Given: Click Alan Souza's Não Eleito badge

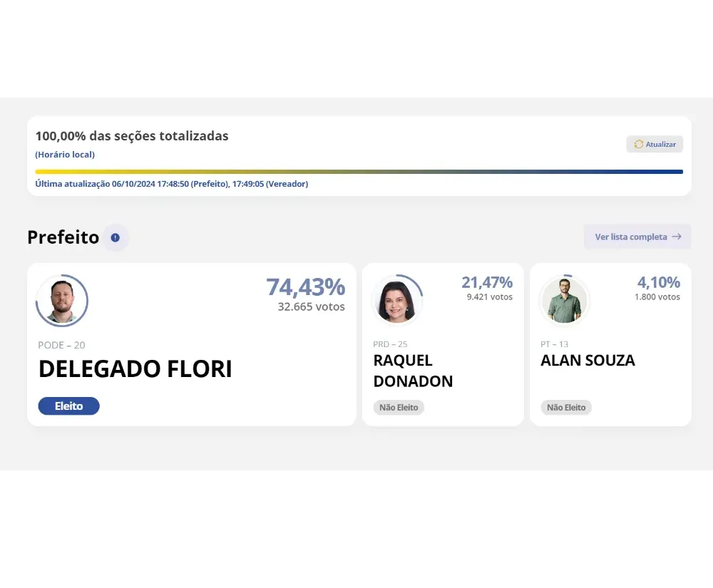Looking at the screenshot, I should pos(566,407).
